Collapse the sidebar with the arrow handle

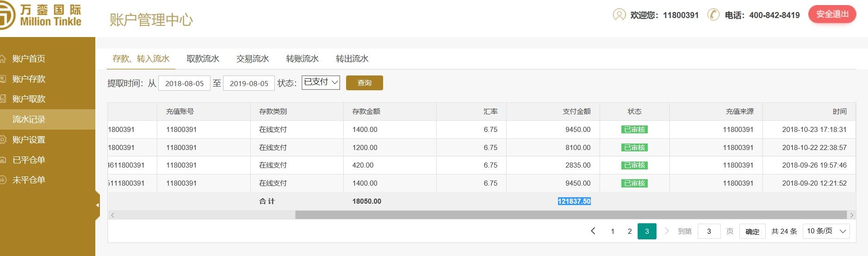[x=97, y=205]
